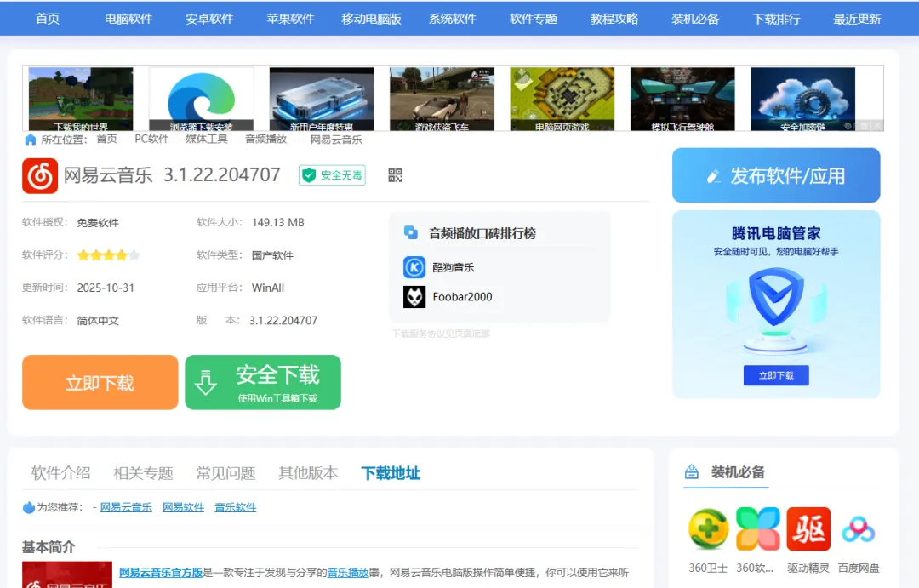Go to 首页 in the top navigation
The width and height of the screenshot is (919, 588).
point(48,19)
